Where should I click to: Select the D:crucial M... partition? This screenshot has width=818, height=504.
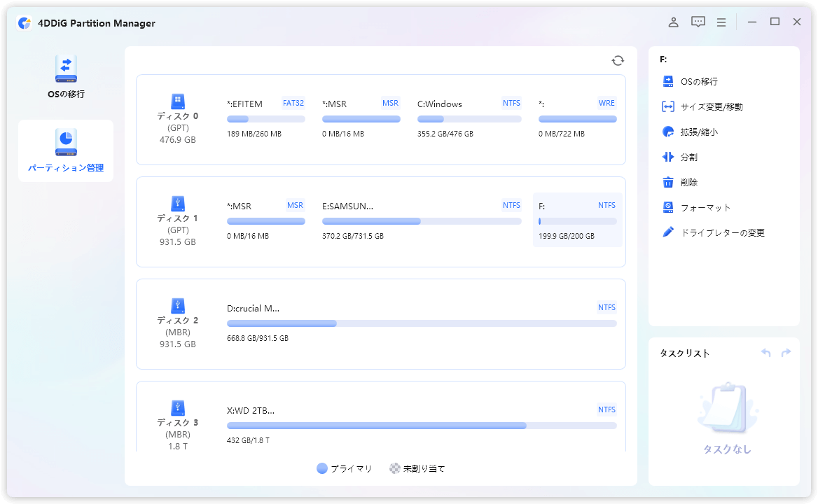(422, 323)
